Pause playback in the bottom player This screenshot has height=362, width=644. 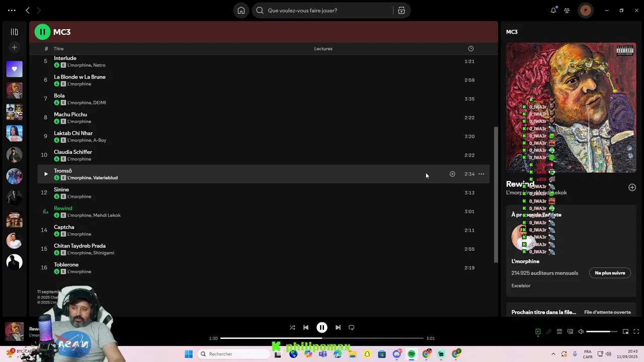tap(322, 327)
